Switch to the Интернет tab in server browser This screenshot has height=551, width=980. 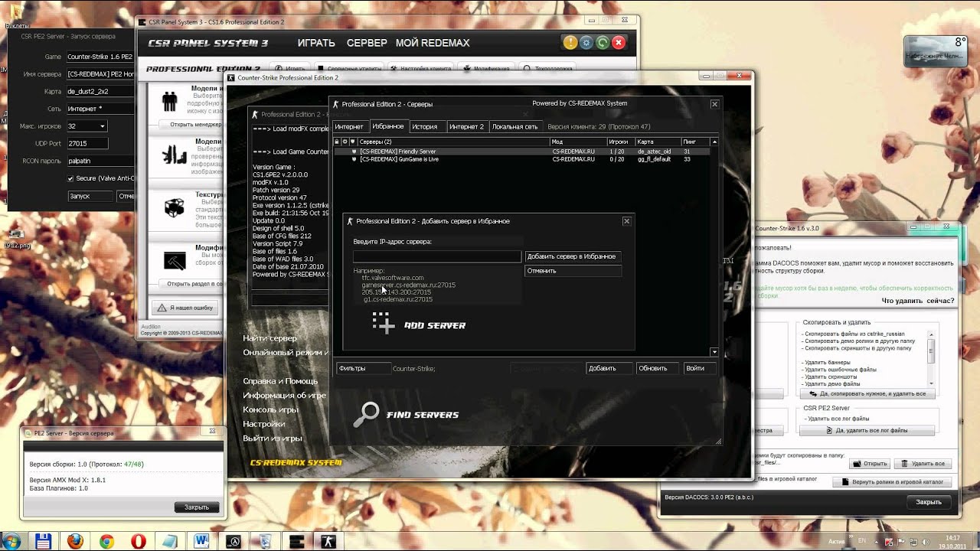point(349,126)
